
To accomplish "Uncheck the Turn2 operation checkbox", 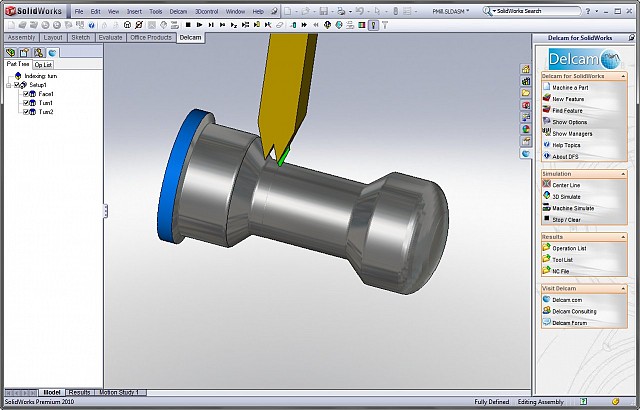I will click(x=26, y=112).
